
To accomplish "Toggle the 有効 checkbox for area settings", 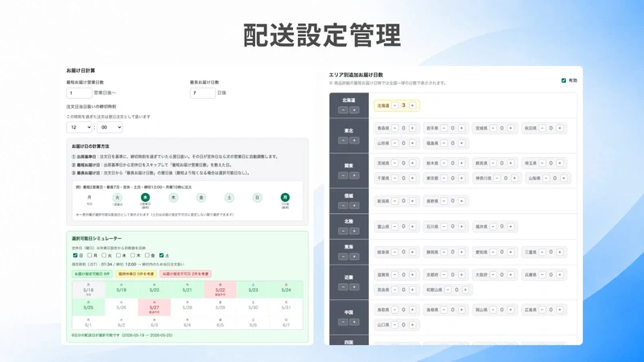I will click(x=563, y=80).
